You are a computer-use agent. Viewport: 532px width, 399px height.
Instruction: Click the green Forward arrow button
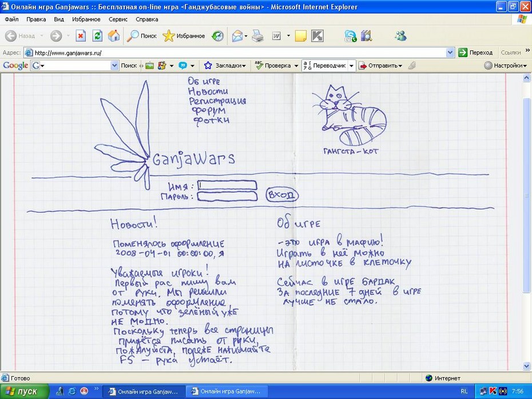pos(56,35)
